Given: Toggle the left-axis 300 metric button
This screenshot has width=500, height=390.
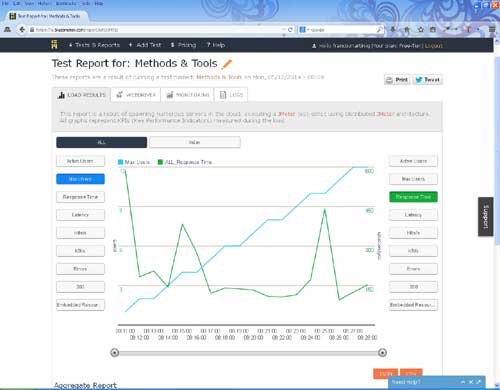Looking at the screenshot, I should (x=80, y=287).
